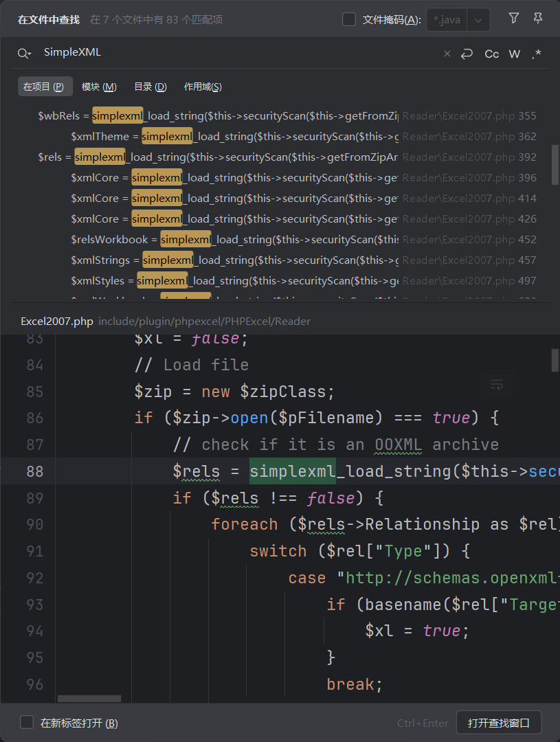Select $xmlCore result on line 414
Screen dimensions: 560x742
(280, 199)
